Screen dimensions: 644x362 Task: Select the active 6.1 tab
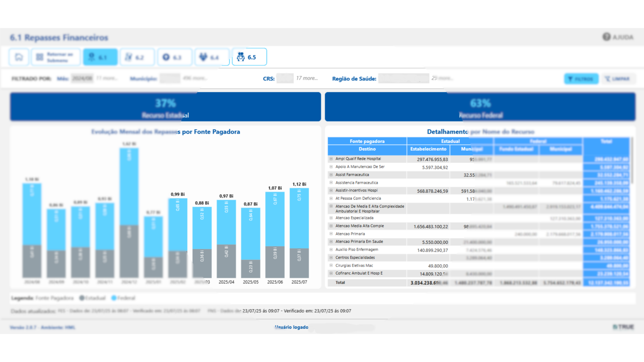pos(100,57)
